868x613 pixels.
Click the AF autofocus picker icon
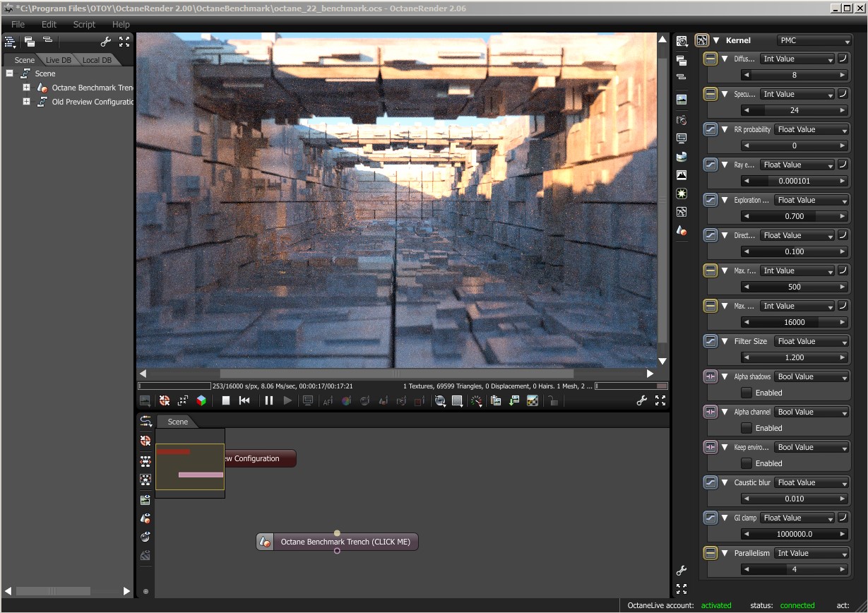tap(328, 400)
